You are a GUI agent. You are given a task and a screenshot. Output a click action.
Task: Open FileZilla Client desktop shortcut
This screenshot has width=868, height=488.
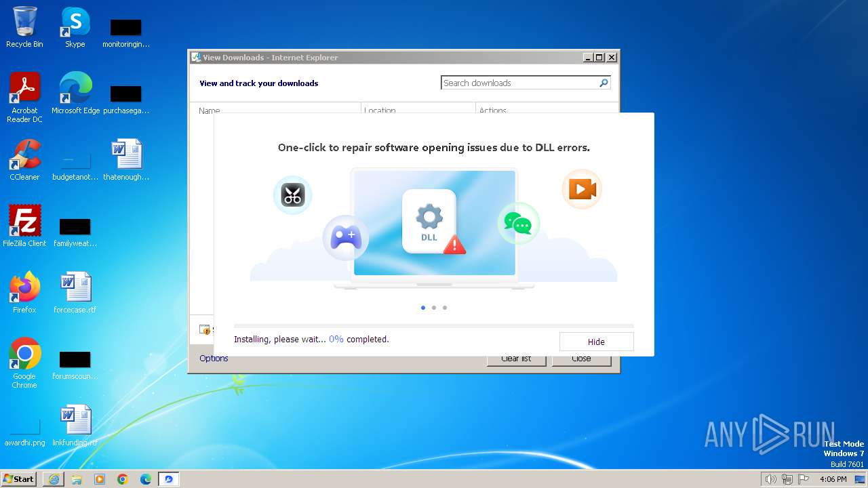[x=24, y=226]
